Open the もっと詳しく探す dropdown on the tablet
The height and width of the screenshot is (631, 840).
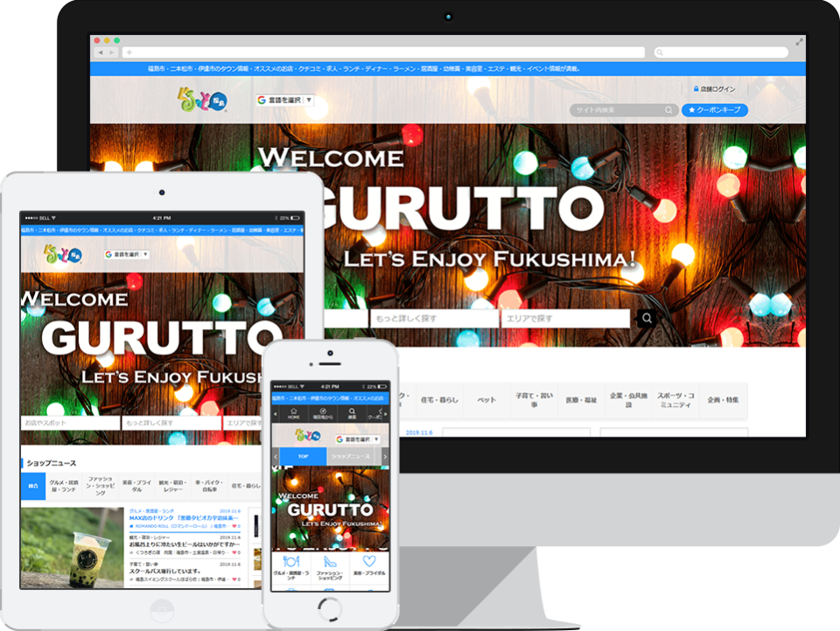171,423
